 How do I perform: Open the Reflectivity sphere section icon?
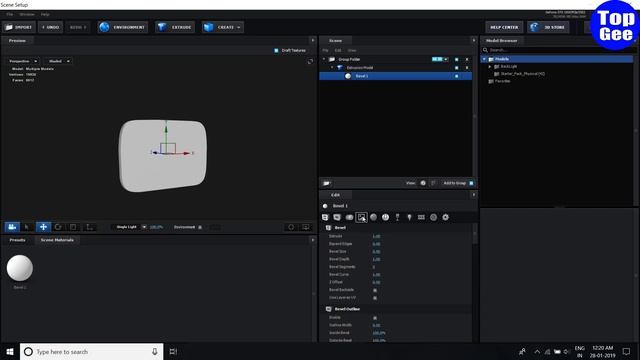373,217
